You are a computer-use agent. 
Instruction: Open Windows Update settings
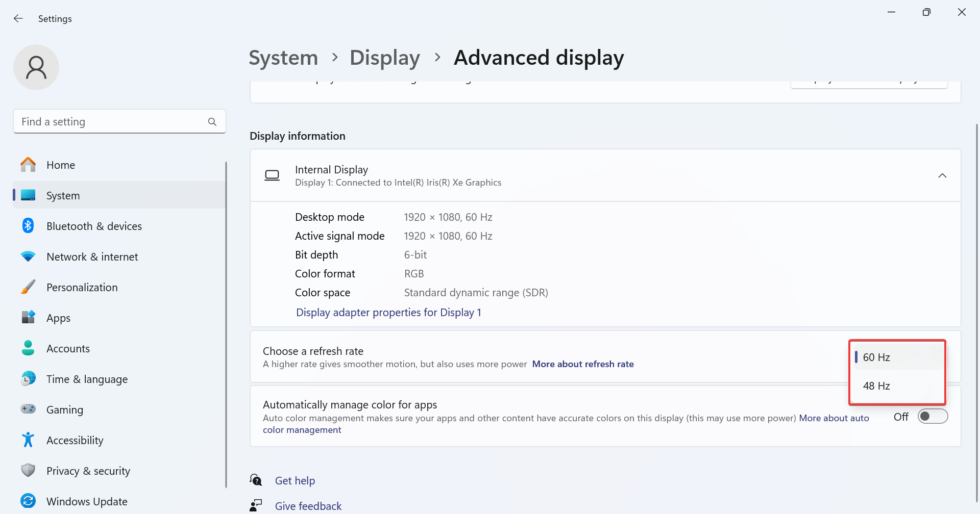(119, 501)
